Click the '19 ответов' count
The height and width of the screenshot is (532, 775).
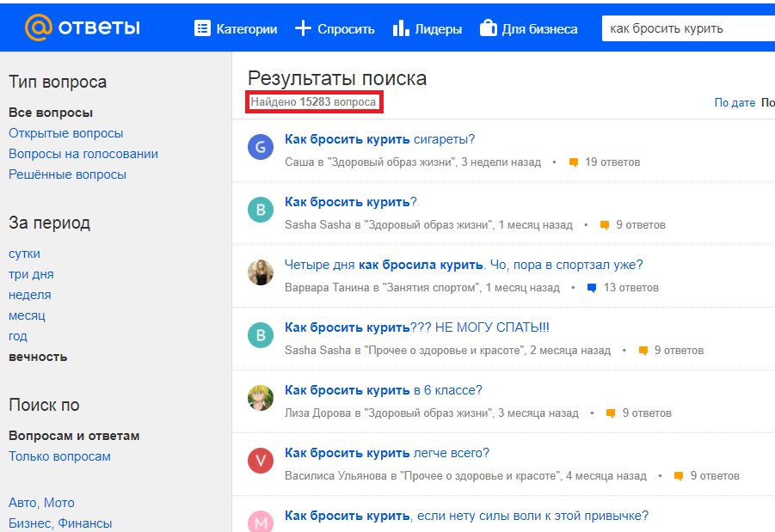[612, 162]
